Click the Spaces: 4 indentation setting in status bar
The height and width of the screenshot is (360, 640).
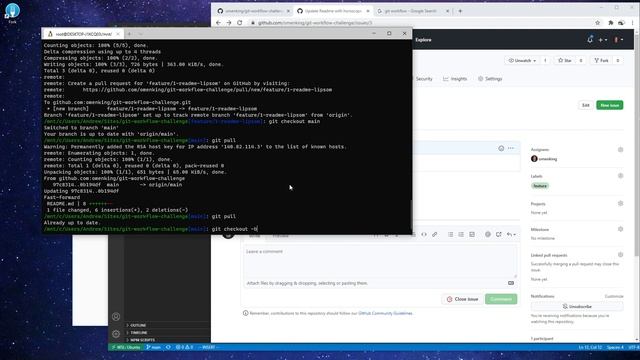[615, 347]
